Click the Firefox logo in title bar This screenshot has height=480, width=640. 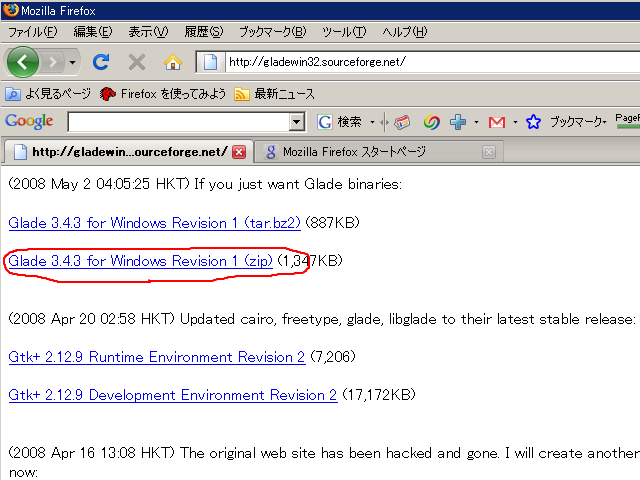coord(11,10)
